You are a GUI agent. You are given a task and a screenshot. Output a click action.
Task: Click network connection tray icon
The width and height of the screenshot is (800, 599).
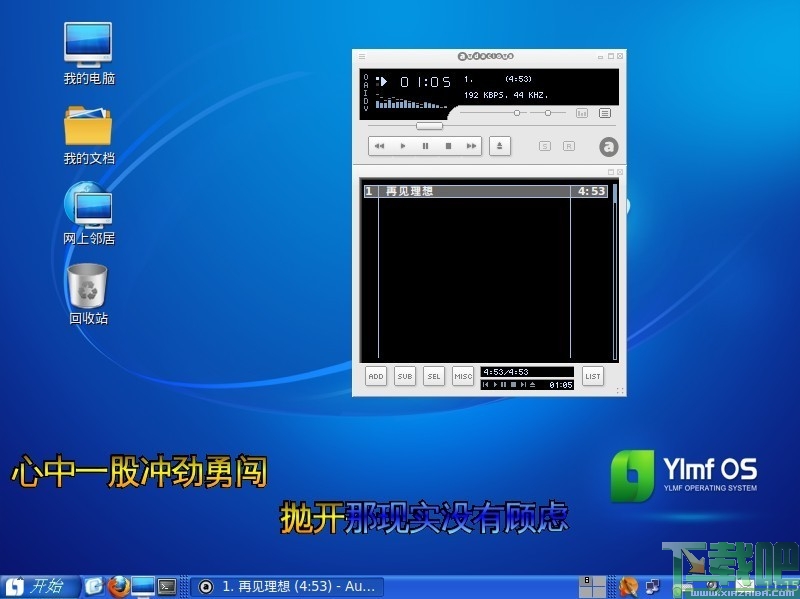653,587
